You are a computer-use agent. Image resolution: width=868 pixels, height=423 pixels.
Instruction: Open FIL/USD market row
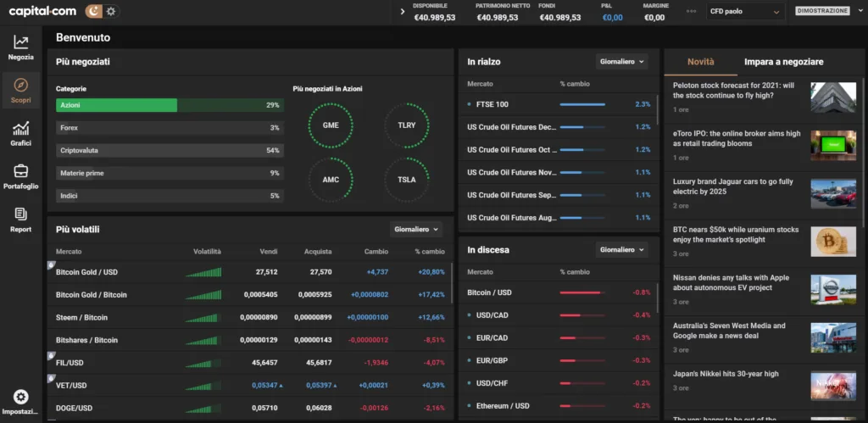pyautogui.click(x=249, y=363)
